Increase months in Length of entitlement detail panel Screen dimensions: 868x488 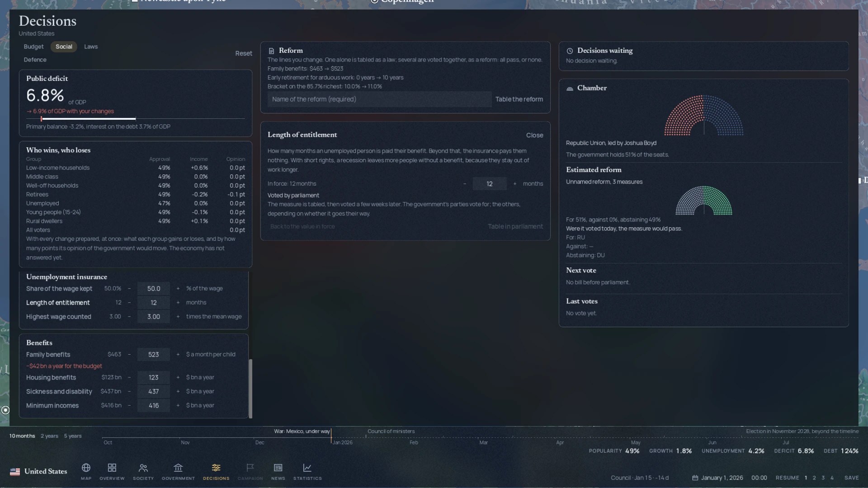(x=514, y=184)
